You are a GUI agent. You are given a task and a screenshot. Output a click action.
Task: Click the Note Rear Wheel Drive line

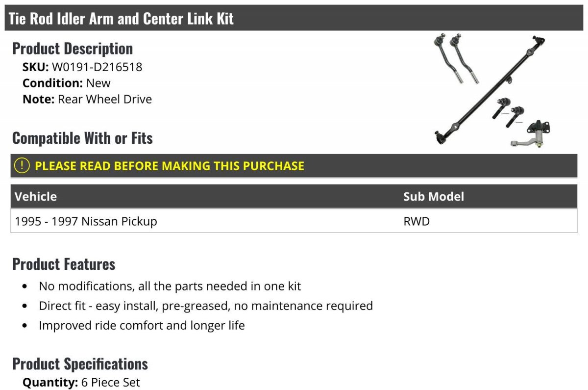coord(87,99)
